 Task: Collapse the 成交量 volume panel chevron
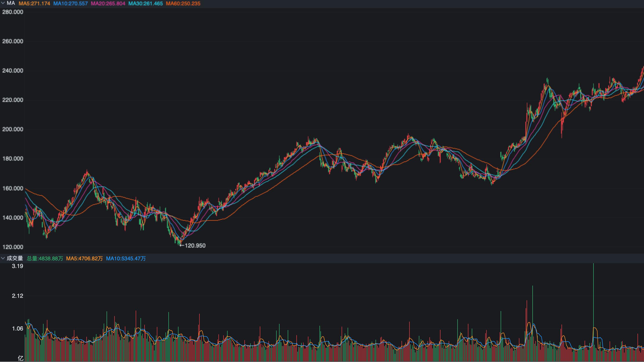[x=3, y=258]
